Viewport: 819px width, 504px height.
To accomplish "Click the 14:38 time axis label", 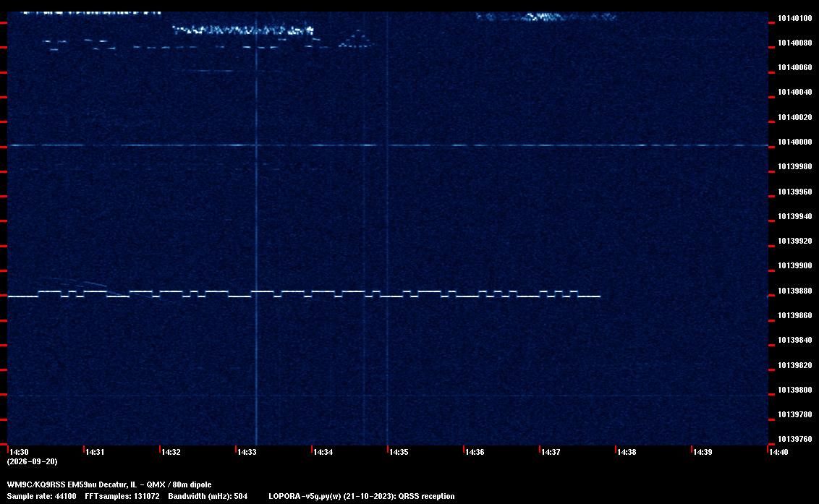I will point(627,452).
